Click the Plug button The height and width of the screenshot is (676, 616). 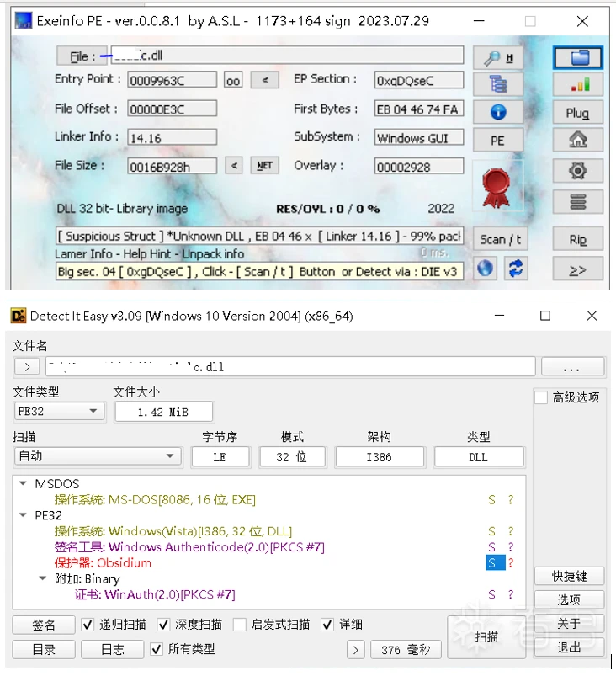pos(577,113)
